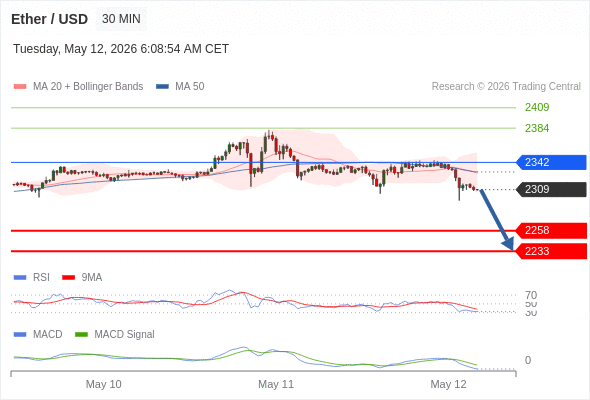Viewport: 590px width, 400px height.
Task: Click the green MACD Signal legend swatch
Action: tap(81, 335)
